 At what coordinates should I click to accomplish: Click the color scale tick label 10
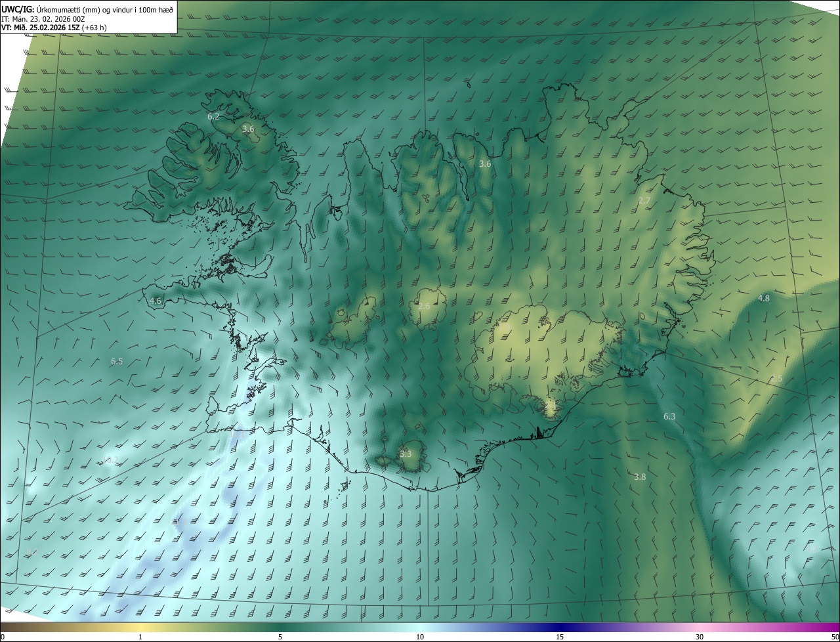point(420,637)
